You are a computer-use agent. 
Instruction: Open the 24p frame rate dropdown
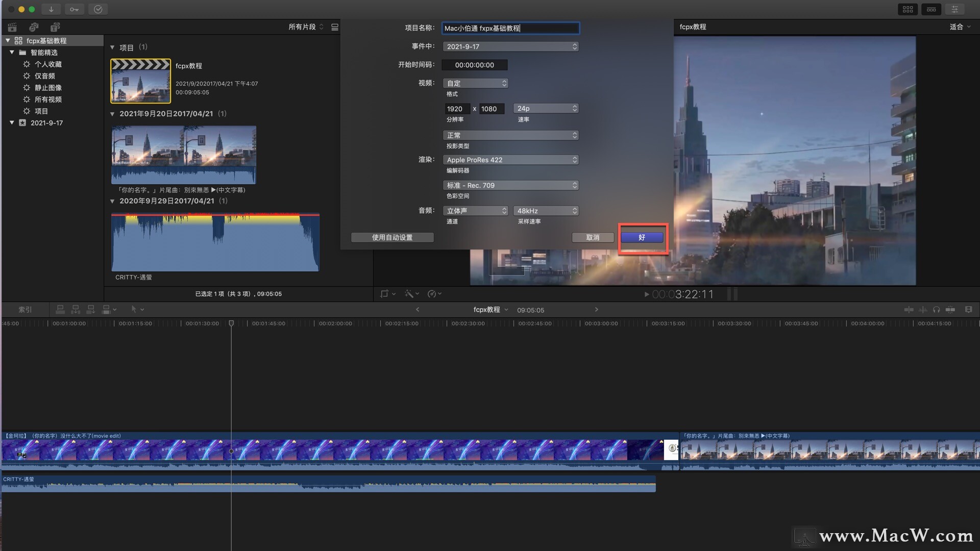(x=546, y=109)
